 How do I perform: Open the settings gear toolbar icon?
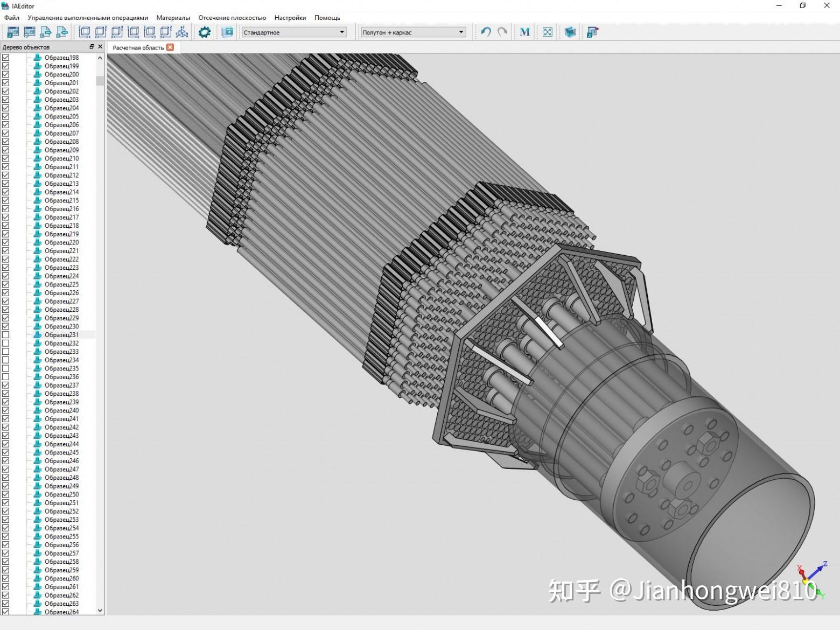[205, 32]
